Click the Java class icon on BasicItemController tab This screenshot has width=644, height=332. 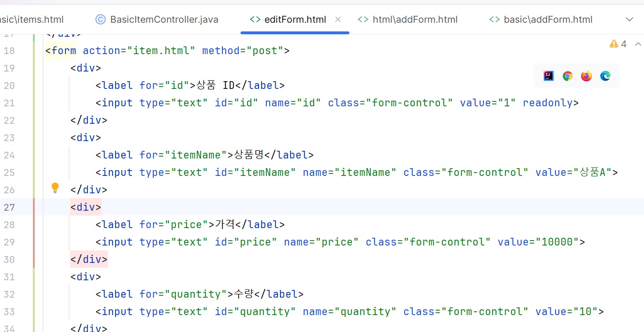click(x=101, y=19)
